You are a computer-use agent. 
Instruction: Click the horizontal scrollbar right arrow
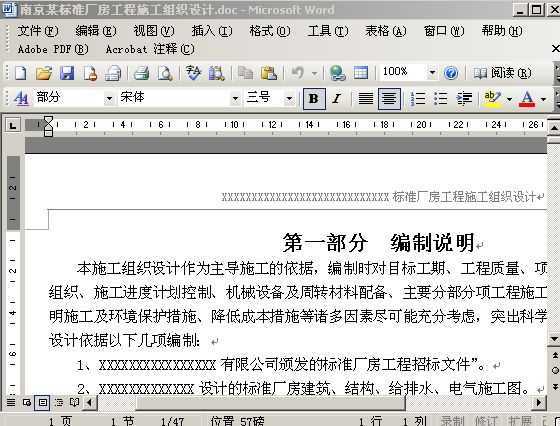coord(539,403)
